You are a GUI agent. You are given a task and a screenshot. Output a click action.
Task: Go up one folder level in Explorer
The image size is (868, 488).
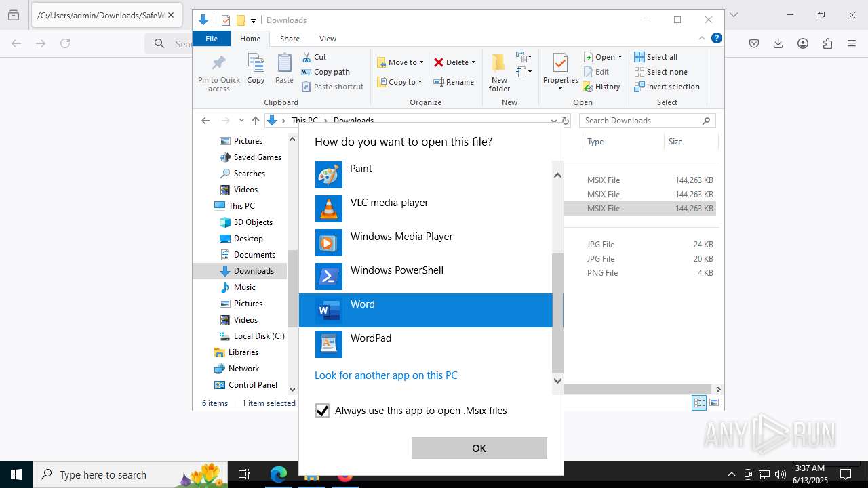coord(255,121)
